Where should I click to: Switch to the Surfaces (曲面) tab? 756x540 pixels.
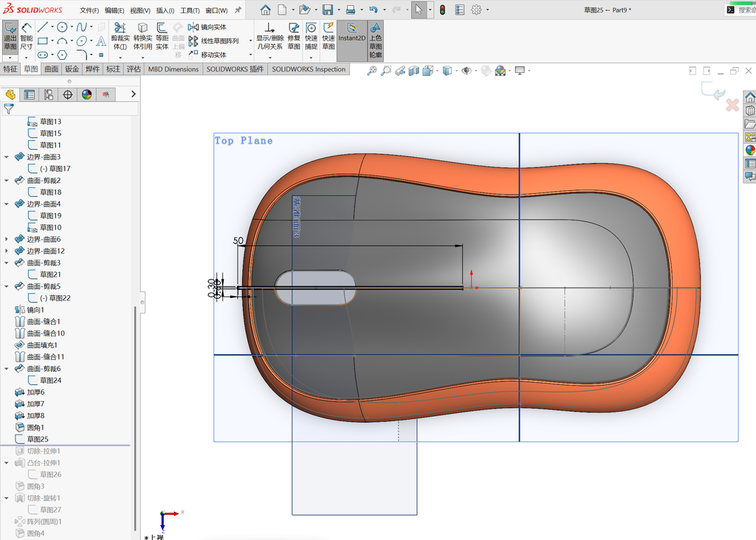(x=51, y=69)
